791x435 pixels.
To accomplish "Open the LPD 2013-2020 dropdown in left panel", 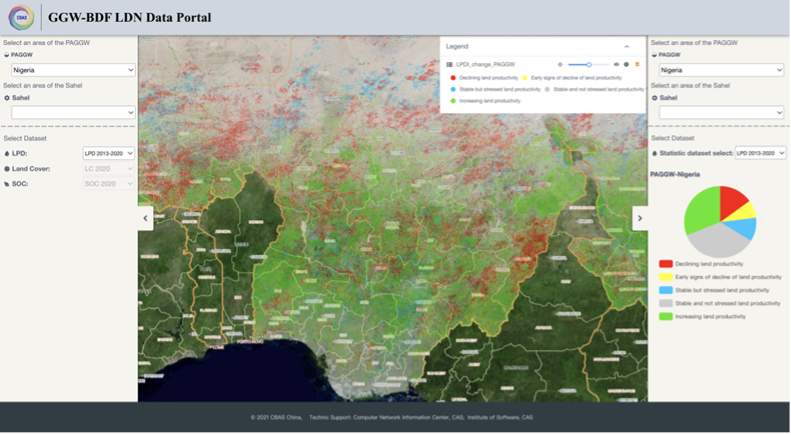I will pyautogui.click(x=108, y=154).
